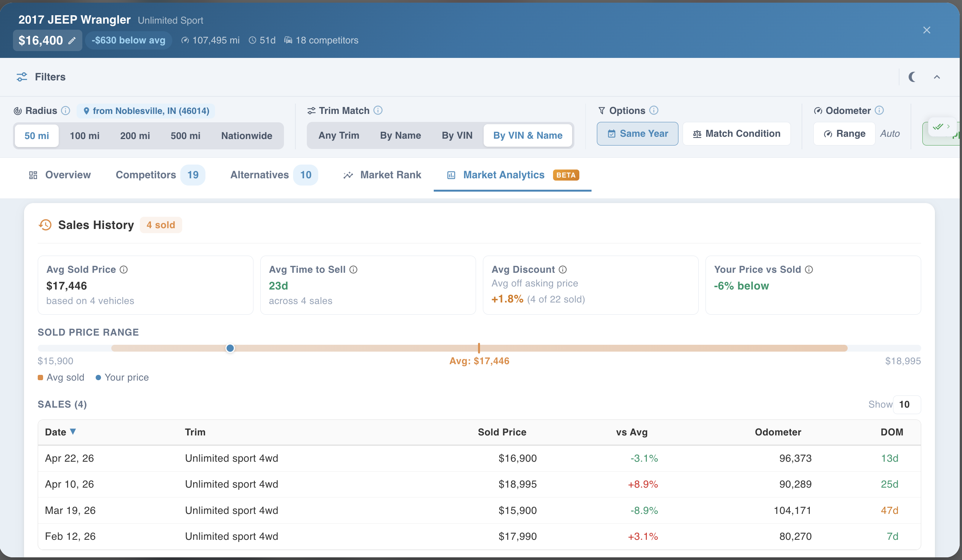Open the Show 10 rows dropdown
962x560 pixels.
coord(906,405)
